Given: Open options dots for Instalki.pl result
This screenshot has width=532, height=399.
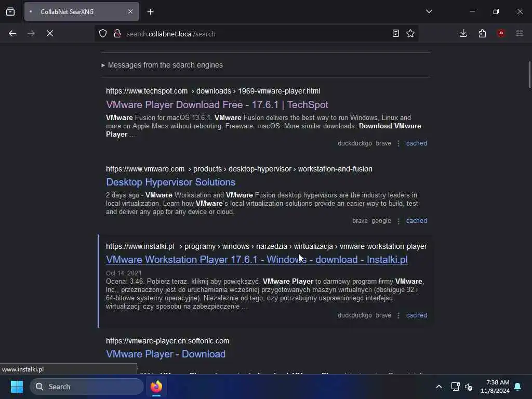Looking at the screenshot, I should tap(398, 315).
